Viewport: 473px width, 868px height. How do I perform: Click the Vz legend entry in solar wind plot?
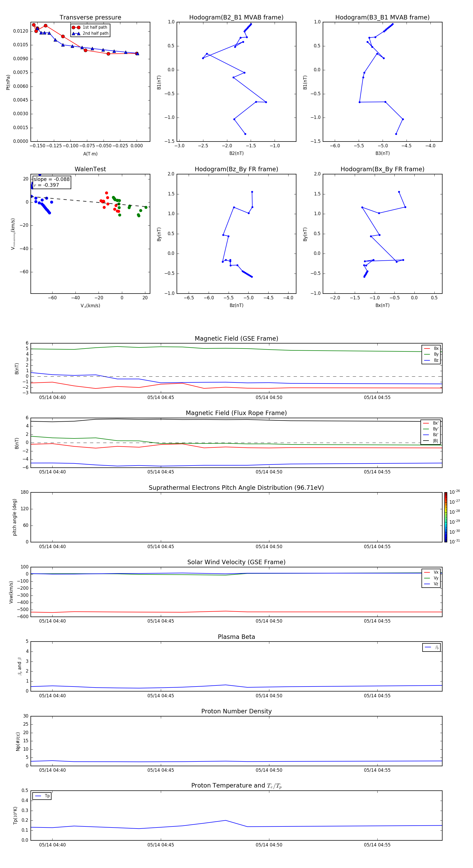coord(431,584)
